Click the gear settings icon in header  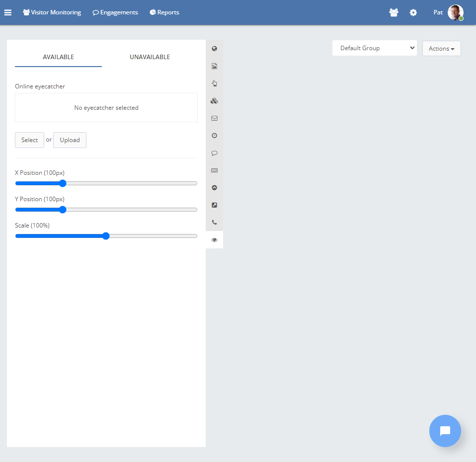click(413, 12)
